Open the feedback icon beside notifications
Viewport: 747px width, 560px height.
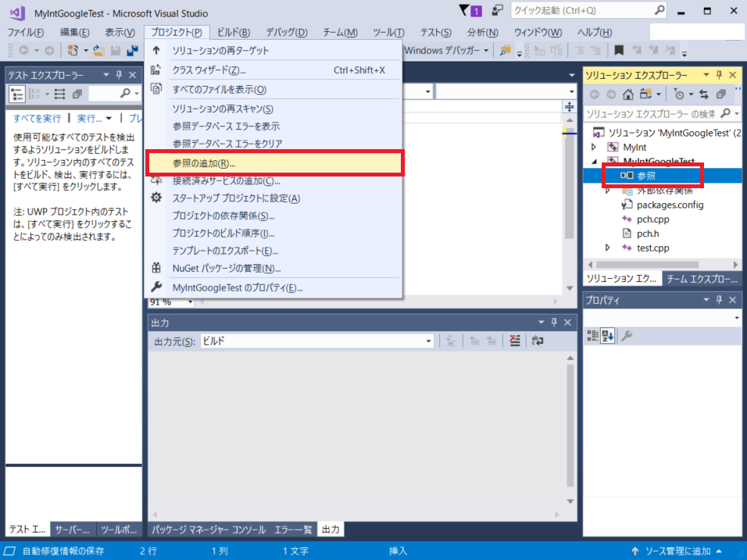click(498, 10)
